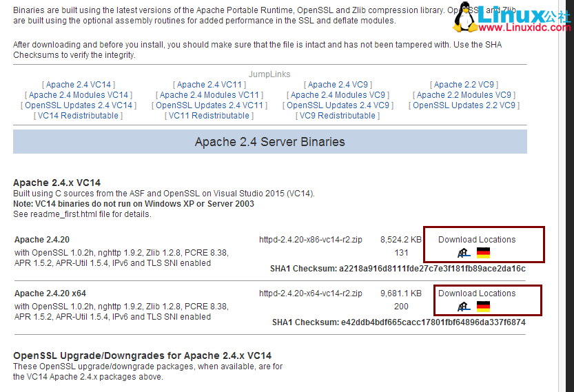Viewport: 574px width, 392px height.
Task: Click the Apache 2.4.20 x64 title
Action: coord(50,293)
